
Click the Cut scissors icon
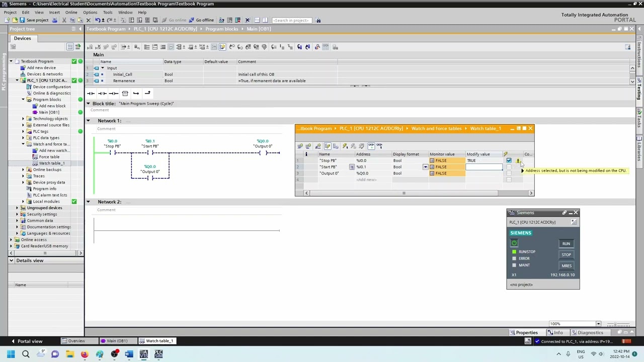64,20
